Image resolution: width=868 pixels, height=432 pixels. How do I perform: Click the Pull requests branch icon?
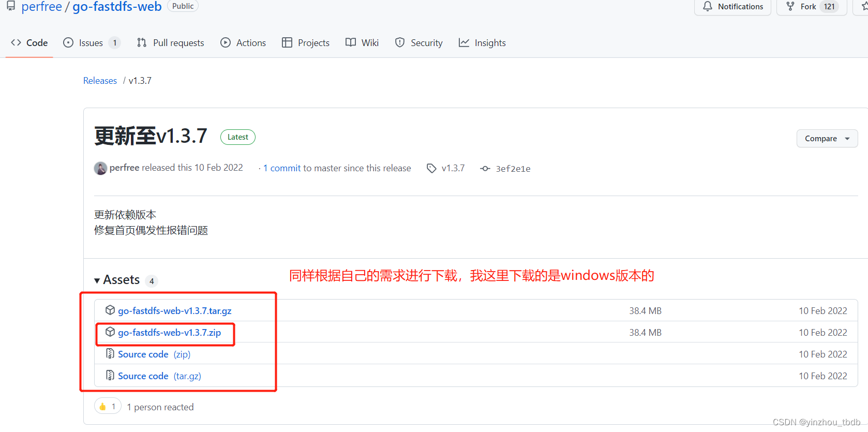click(x=142, y=42)
